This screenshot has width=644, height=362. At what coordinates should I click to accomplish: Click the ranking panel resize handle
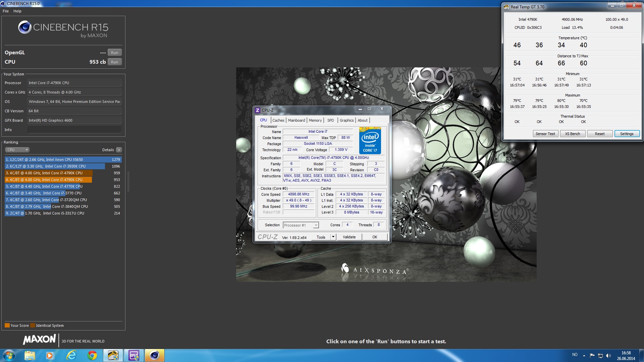point(128,181)
